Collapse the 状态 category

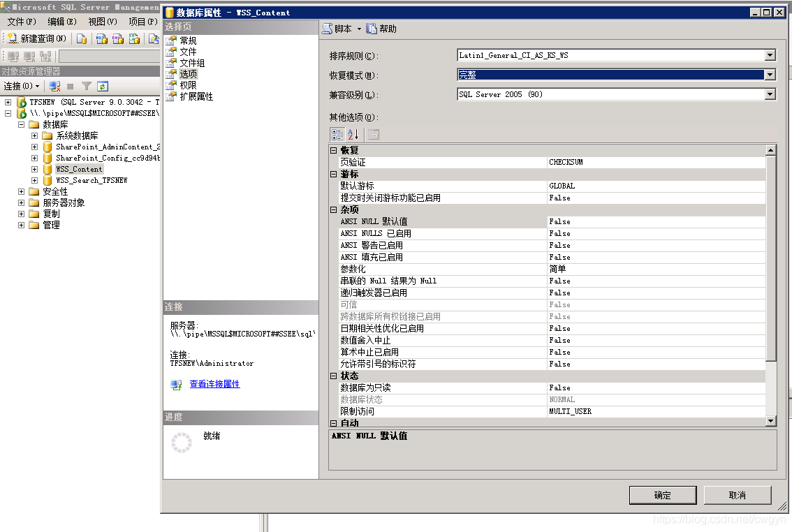tap(333, 376)
